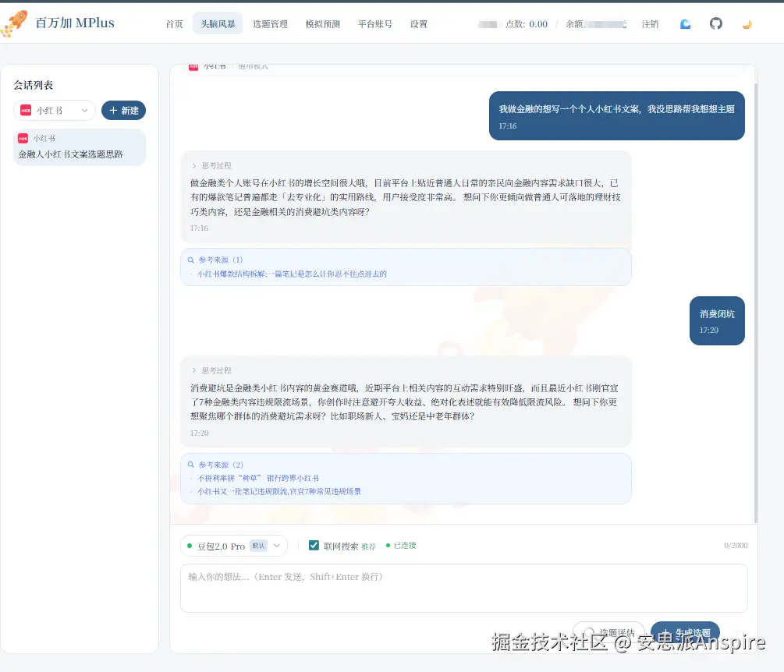Viewport: 784px width, 672px height.
Task: Switch to the 模拟预测 tab
Action: click(x=322, y=24)
